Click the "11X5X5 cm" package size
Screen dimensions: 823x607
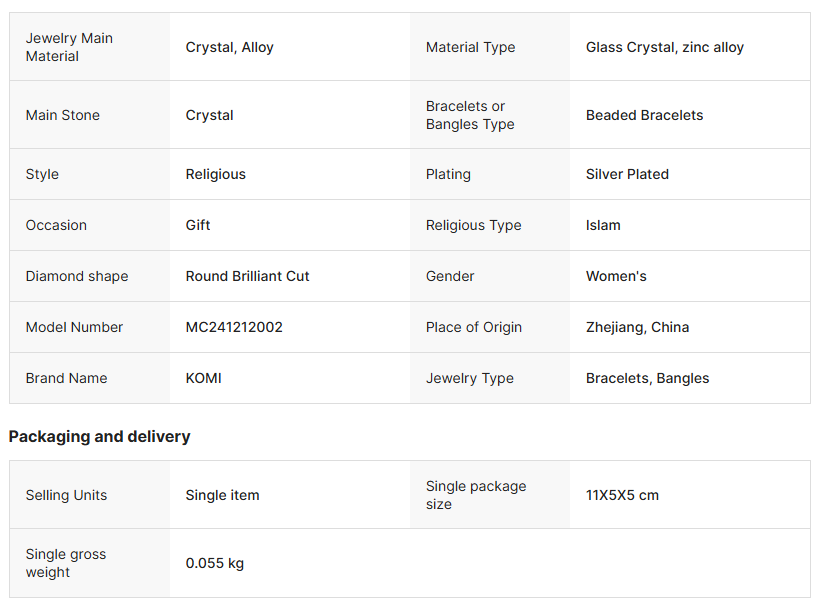622,495
